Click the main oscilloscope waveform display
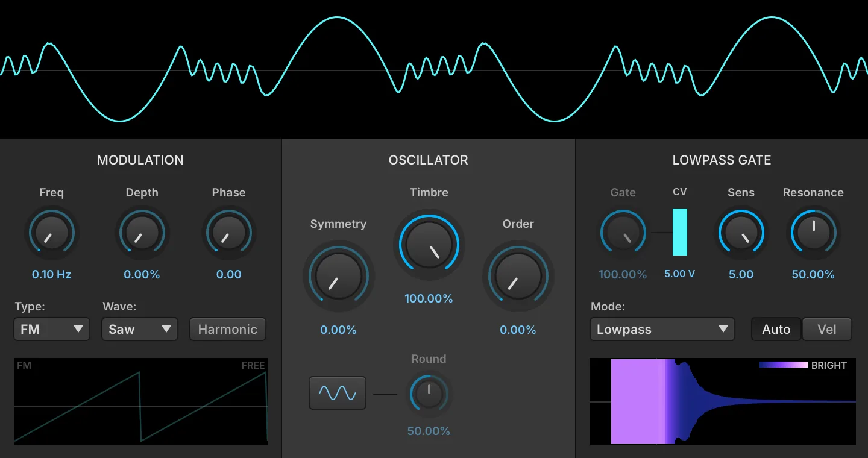 pyautogui.click(x=434, y=69)
